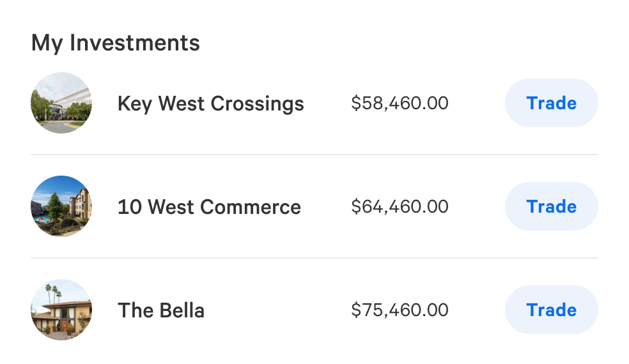View the glass office building thumbnail
Image resolution: width=629 pixels, height=364 pixels.
click(x=61, y=103)
